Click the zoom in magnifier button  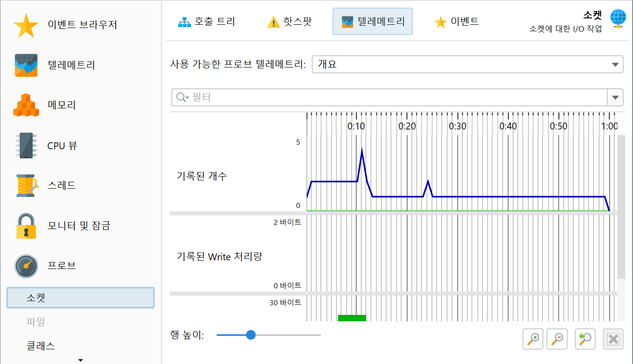(x=533, y=339)
